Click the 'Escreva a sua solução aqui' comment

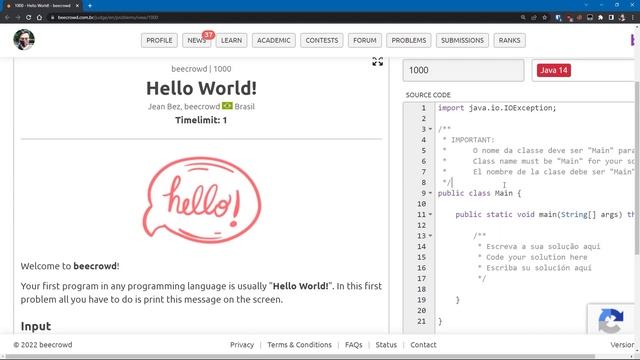tap(543, 247)
